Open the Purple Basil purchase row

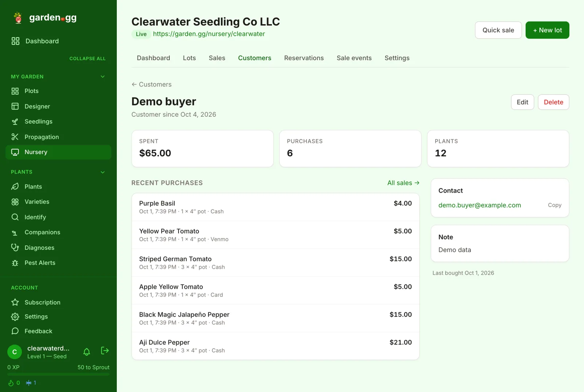coord(276,207)
